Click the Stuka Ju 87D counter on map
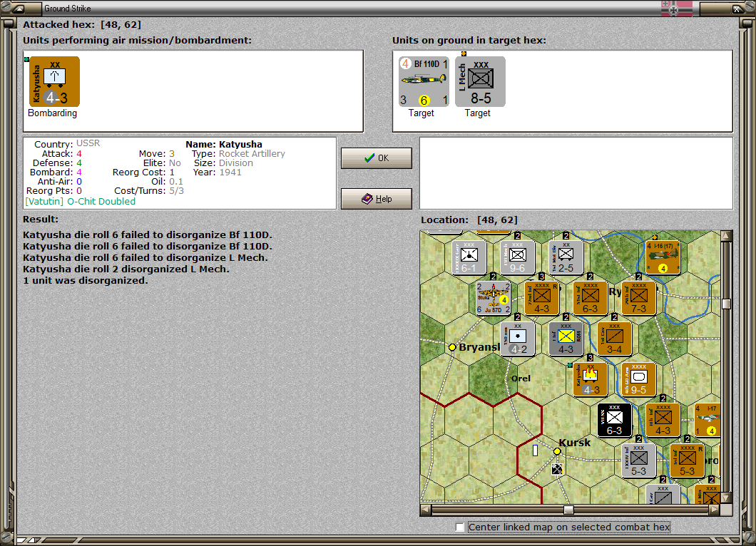756x546 pixels. [x=493, y=298]
